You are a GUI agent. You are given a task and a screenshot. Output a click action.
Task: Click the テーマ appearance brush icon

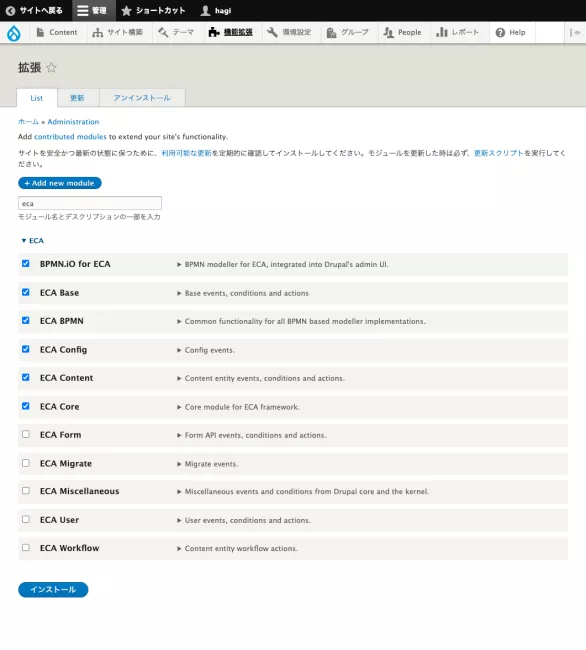[163, 32]
